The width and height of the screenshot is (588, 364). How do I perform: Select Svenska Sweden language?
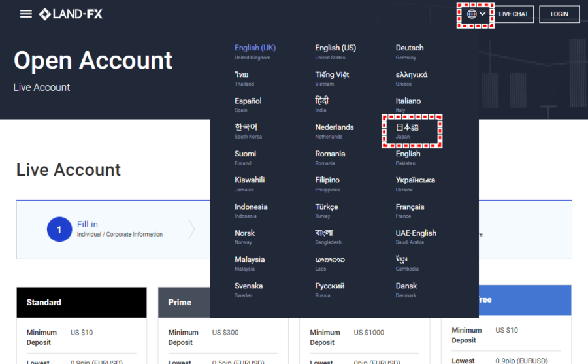point(249,290)
